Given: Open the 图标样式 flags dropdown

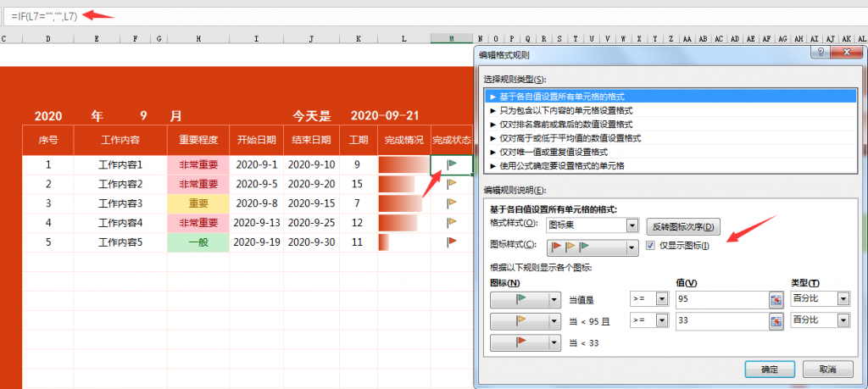Looking at the screenshot, I should (x=632, y=247).
